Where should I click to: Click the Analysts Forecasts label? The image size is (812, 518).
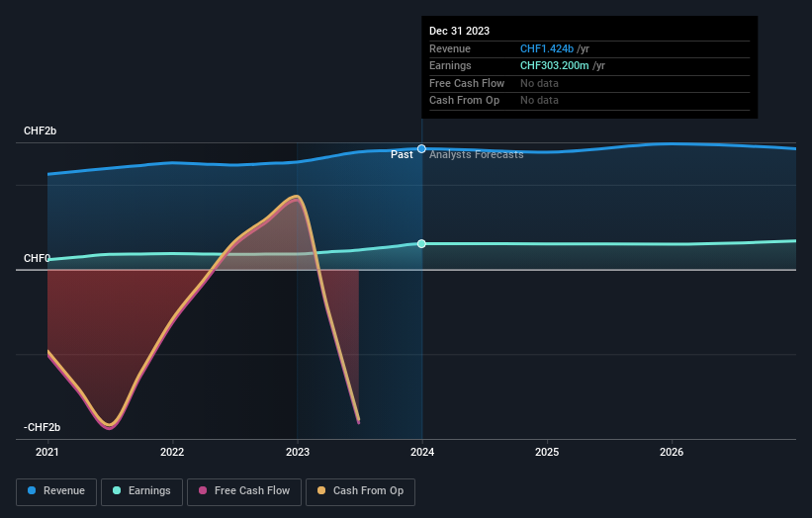click(x=476, y=155)
